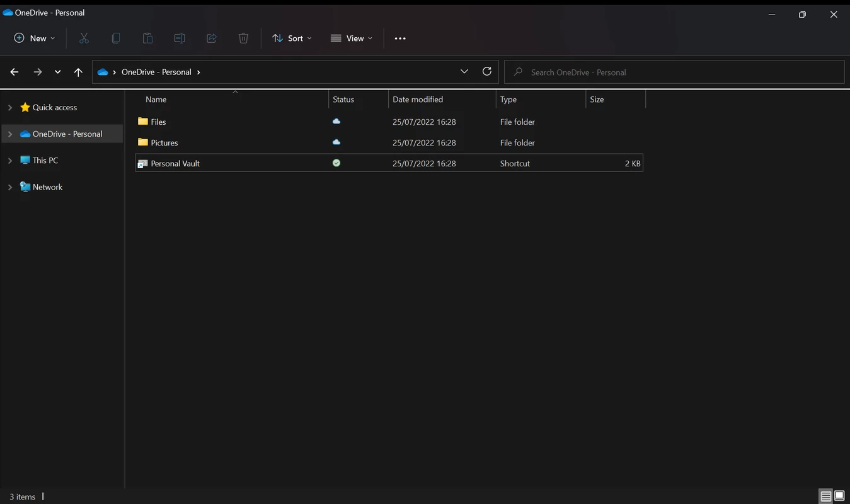Screen dimensions: 850x504
Task: Select the Personal Vault shortcut
Action: pyautogui.click(x=175, y=164)
